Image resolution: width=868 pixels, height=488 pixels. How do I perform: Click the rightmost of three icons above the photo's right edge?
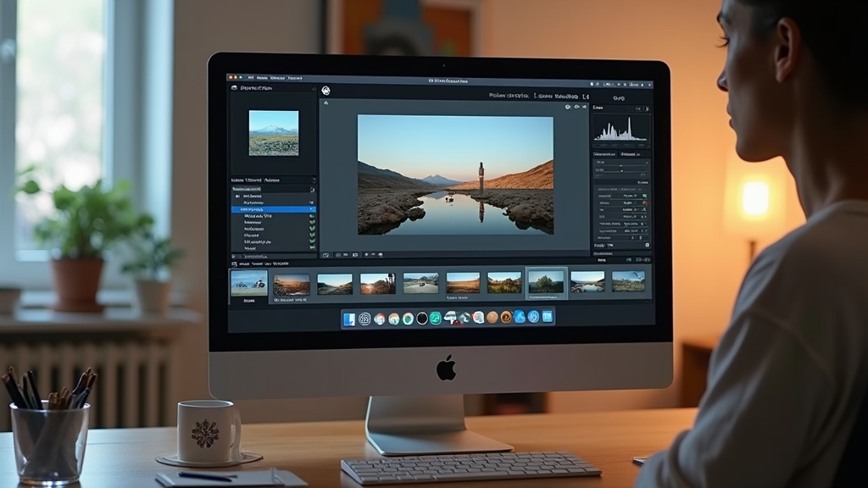tap(584, 107)
